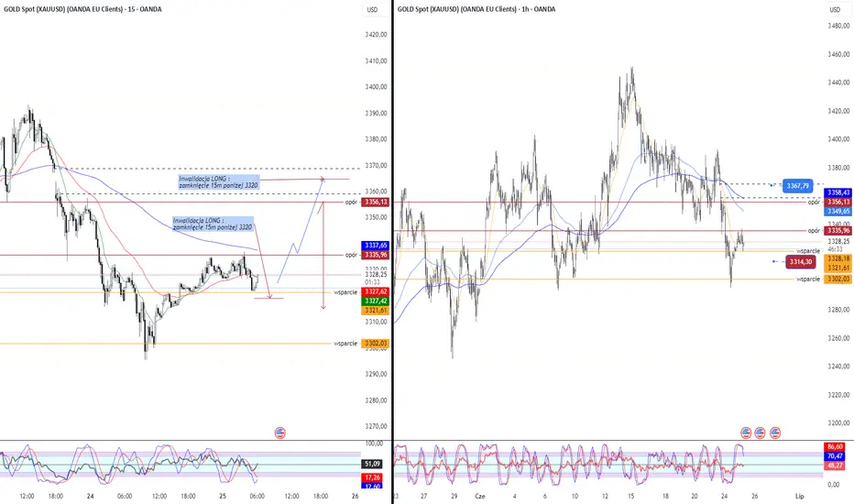The width and height of the screenshot is (854, 504).
Task: Click date label '24' on 15m time axis
Action: (x=91, y=497)
